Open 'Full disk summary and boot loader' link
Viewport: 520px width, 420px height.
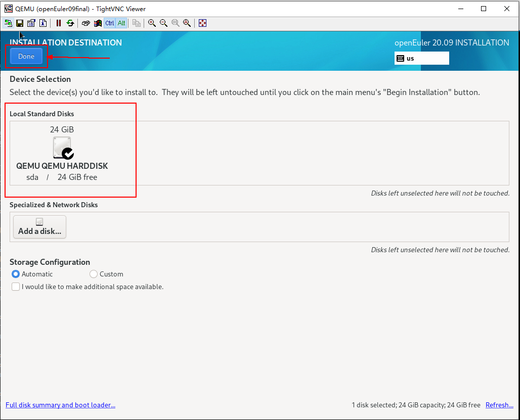(60, 405)
